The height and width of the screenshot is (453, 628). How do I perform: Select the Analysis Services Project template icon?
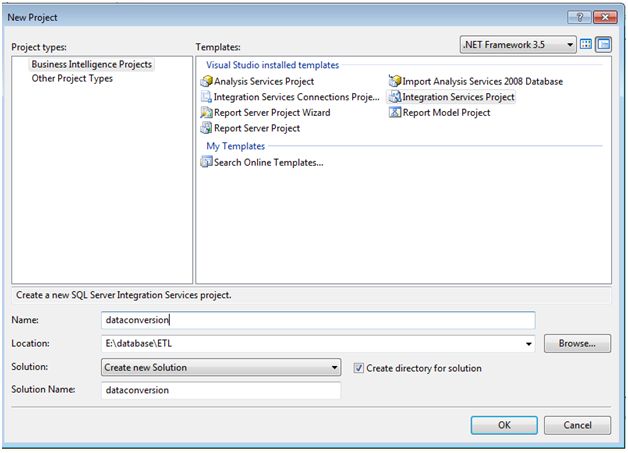click(x=206, y=81)
